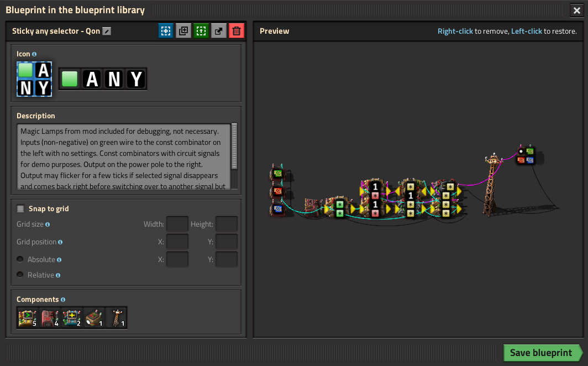Click the Components info icon
This screenshot has width=588, height=366.
(63, 300)
